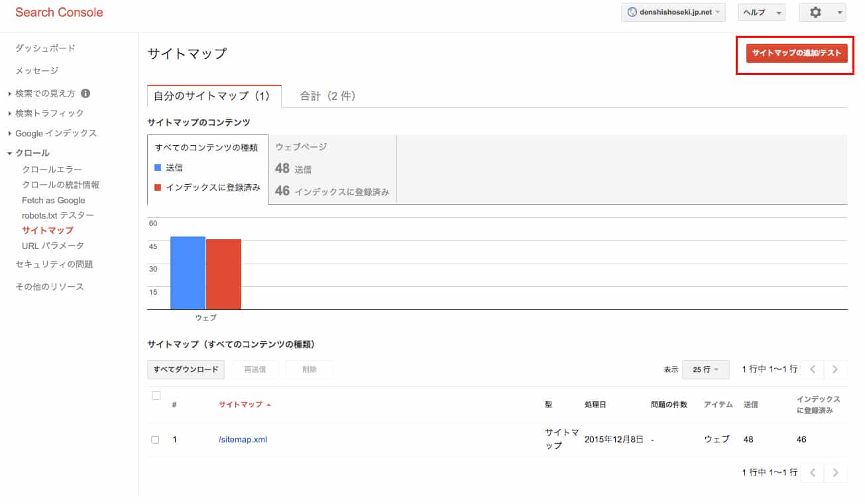Open URL パラメータ in the sidebar
The width and height of the screenshot is (865, 504).
click(x=53, y=246)
